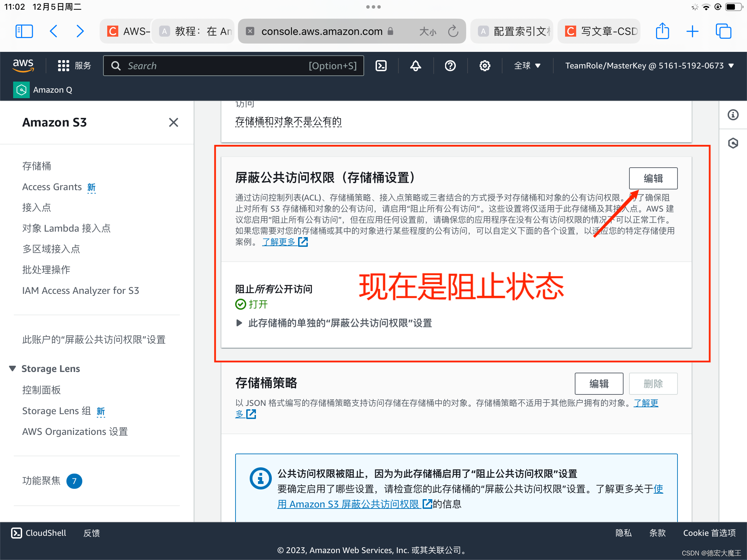
Task: Open Storage Lens 控制面板
Action: pyautogui.click(x=41, y=390)
